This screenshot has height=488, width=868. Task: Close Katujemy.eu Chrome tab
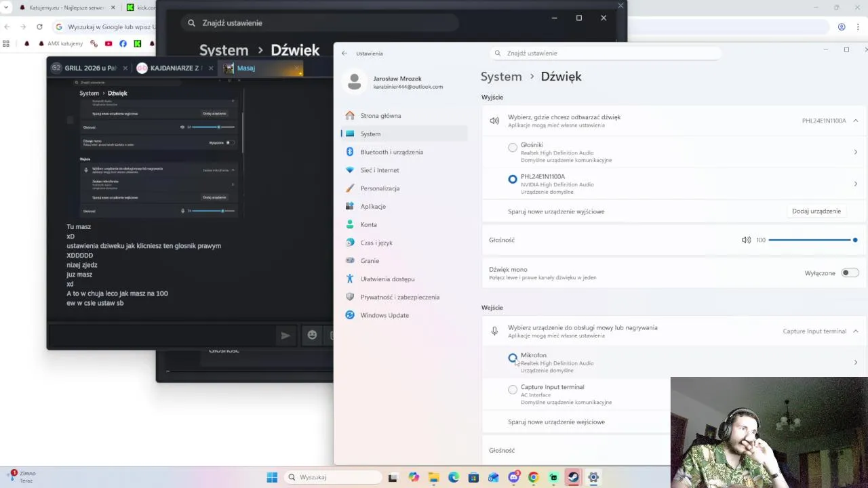[113, 7]
